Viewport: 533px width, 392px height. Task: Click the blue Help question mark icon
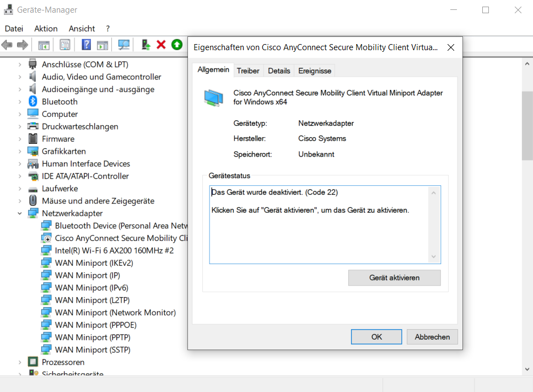click(87, 45)
